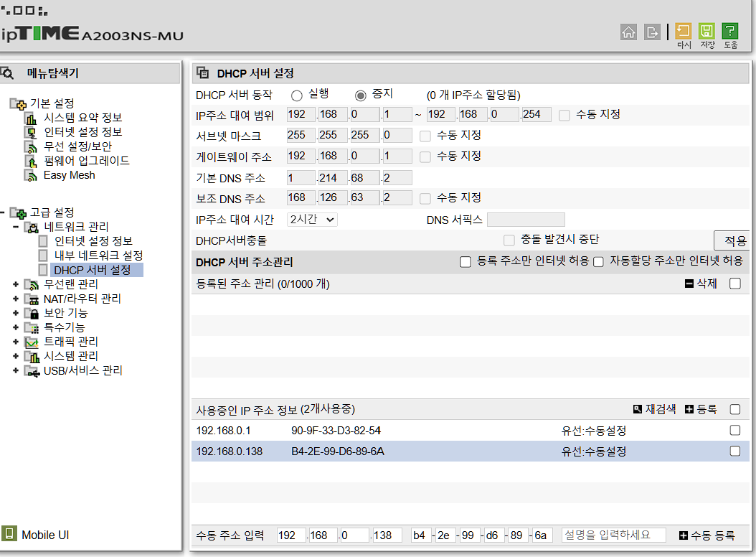Open 내부 네트워크 설정 menu item

coord(98,256)
